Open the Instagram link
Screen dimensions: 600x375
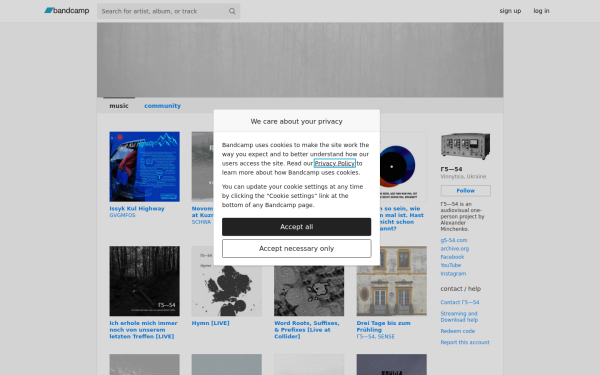click(453, 274)
